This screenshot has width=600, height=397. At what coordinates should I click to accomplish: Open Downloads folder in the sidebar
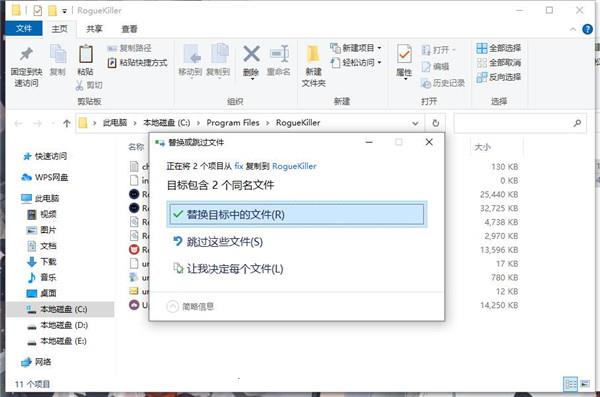[x=42, y=261]
